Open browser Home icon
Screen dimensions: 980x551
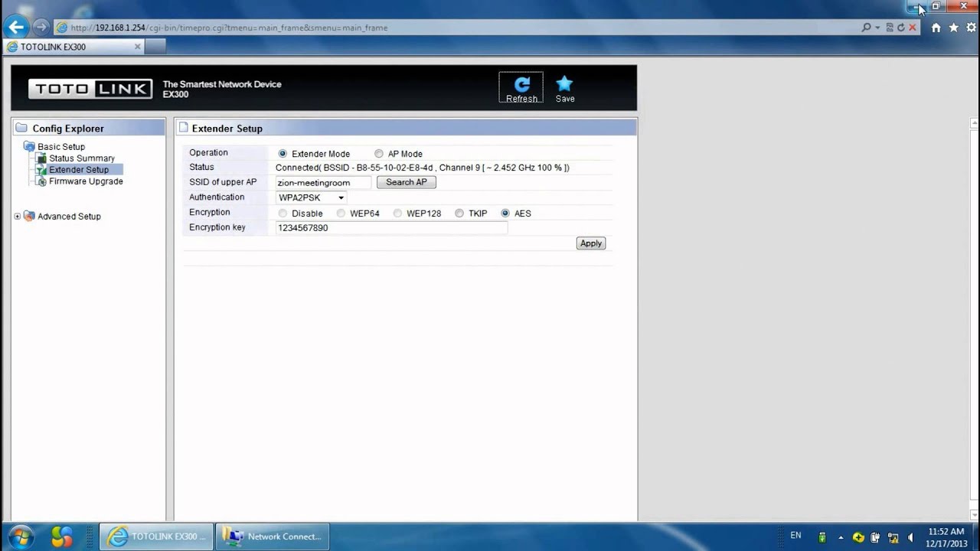coord(936,28)
